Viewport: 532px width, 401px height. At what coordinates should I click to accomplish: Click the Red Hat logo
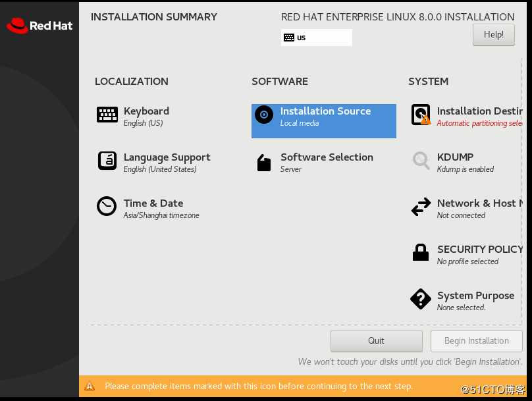click(40, 26)
